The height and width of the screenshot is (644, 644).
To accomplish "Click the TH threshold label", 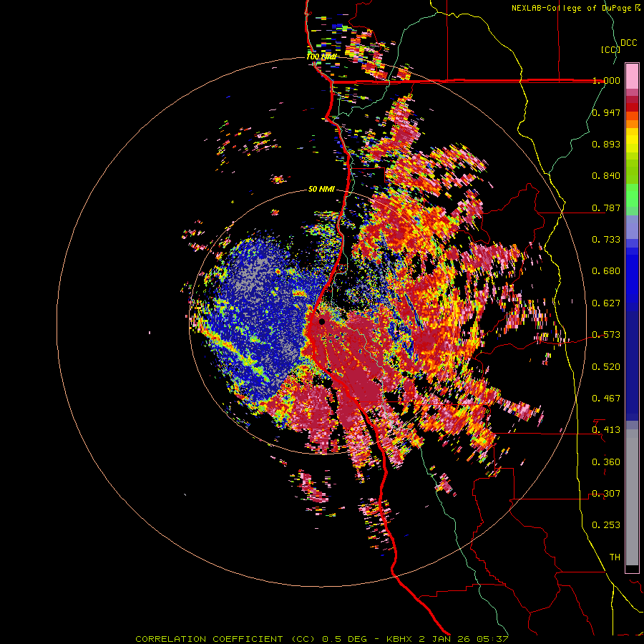I will pos(615,557).
